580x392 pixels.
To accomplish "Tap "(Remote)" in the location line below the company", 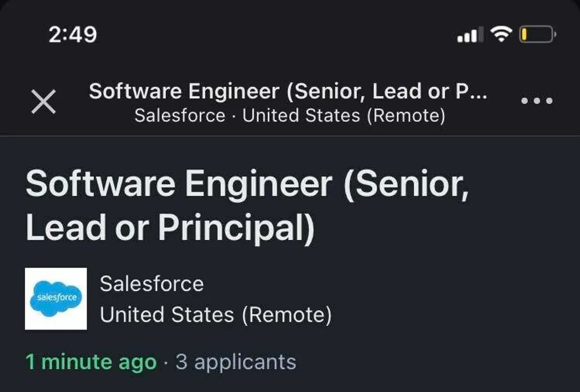I will 287,315.
